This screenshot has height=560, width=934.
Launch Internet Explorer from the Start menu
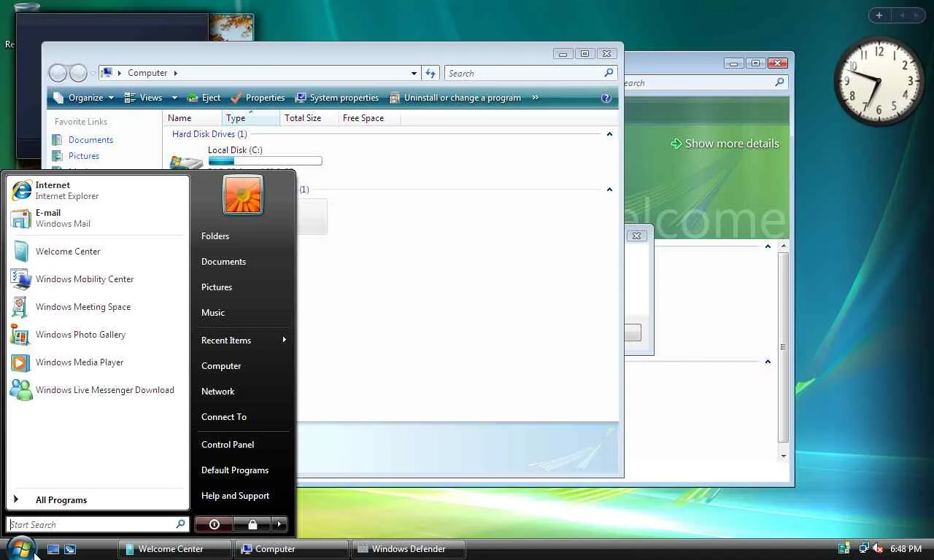[98, 190]
